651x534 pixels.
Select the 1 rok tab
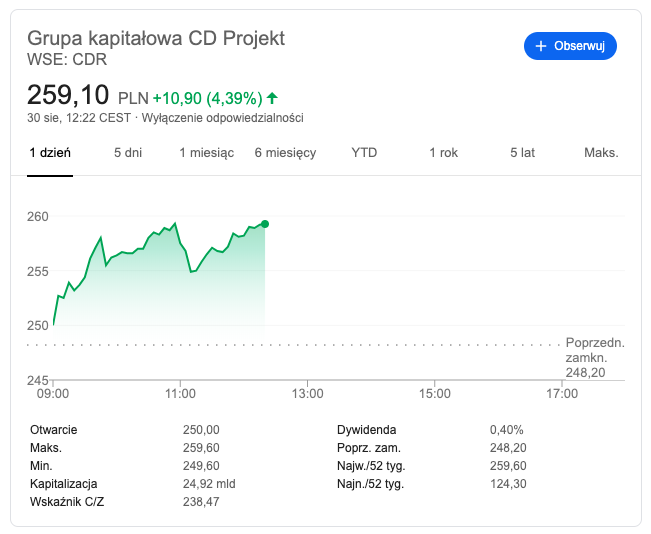click(x=443, y=153)
